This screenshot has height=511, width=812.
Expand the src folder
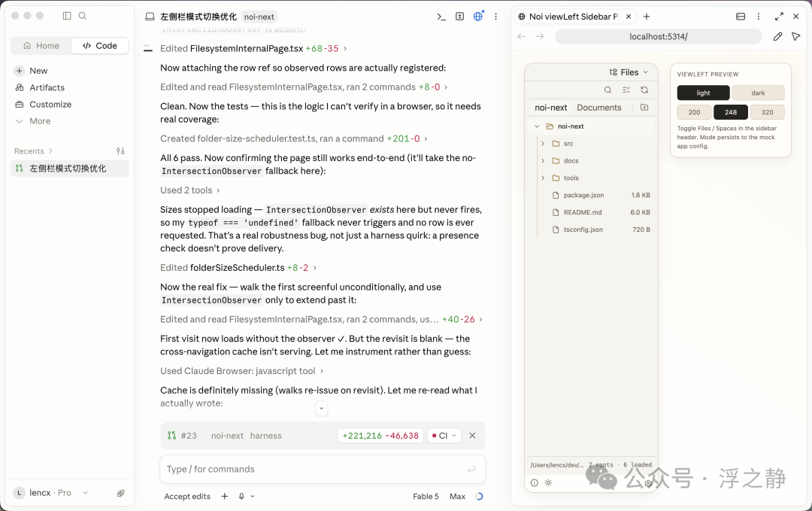[543, 144]
